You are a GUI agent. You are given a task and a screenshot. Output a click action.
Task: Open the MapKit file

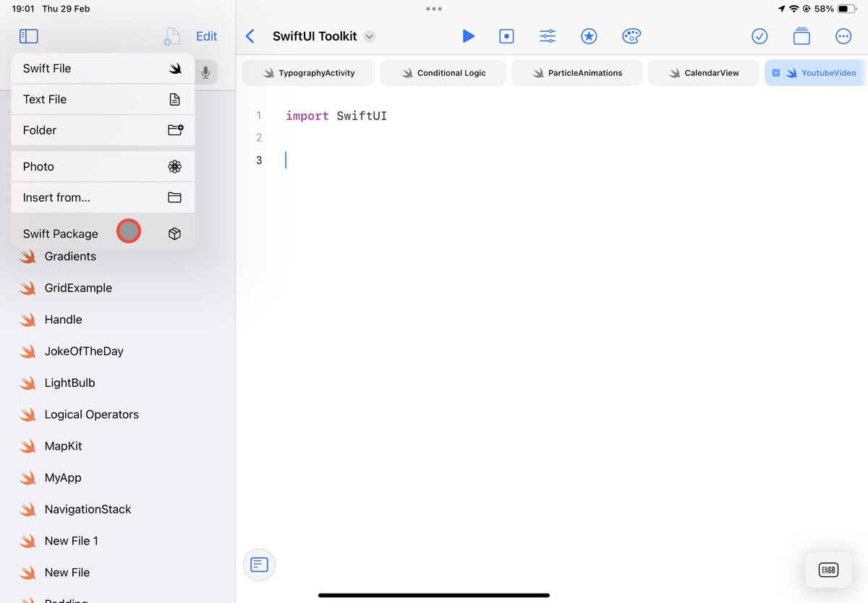pyautogui.click(x=63, y=446)
